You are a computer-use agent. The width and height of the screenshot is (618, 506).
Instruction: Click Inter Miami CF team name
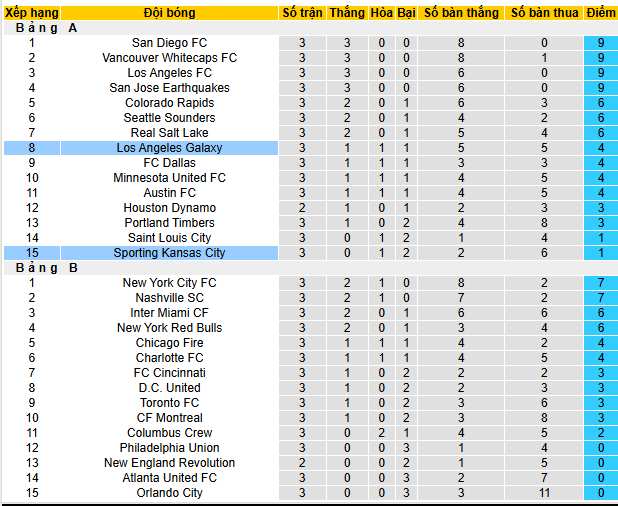pos(169,313)
